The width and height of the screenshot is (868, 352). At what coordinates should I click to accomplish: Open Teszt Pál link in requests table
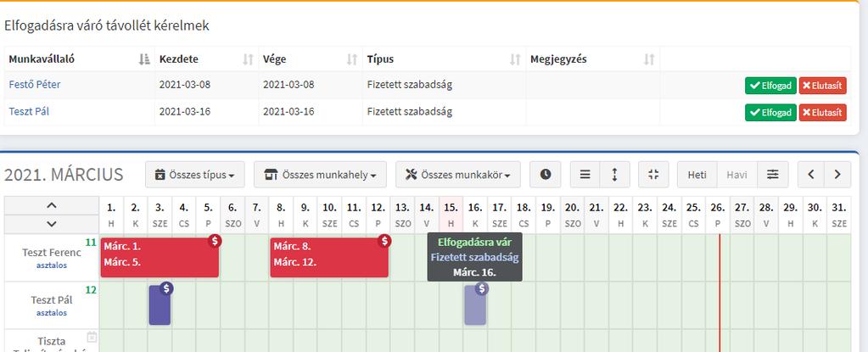pyautogui.click(x=29, y=111)
